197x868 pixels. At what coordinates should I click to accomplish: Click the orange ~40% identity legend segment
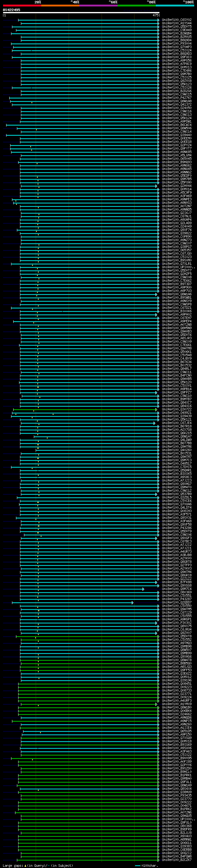tap(60, 6)
